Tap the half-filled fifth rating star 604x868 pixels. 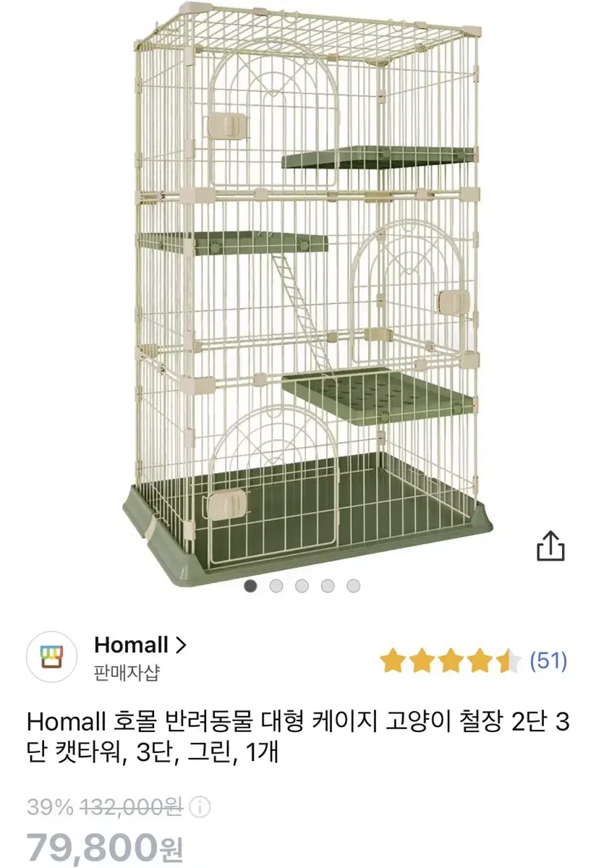[509, 660]
